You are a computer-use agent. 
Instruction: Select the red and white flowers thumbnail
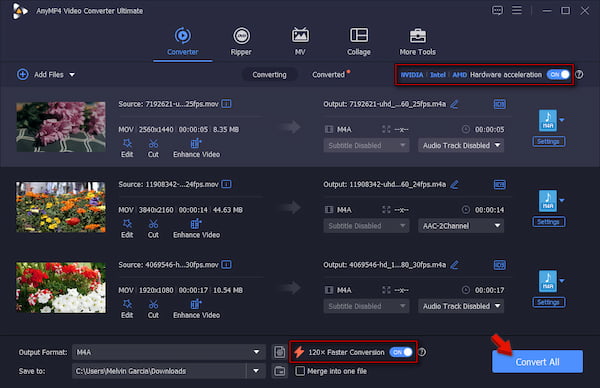coord(61,287)
